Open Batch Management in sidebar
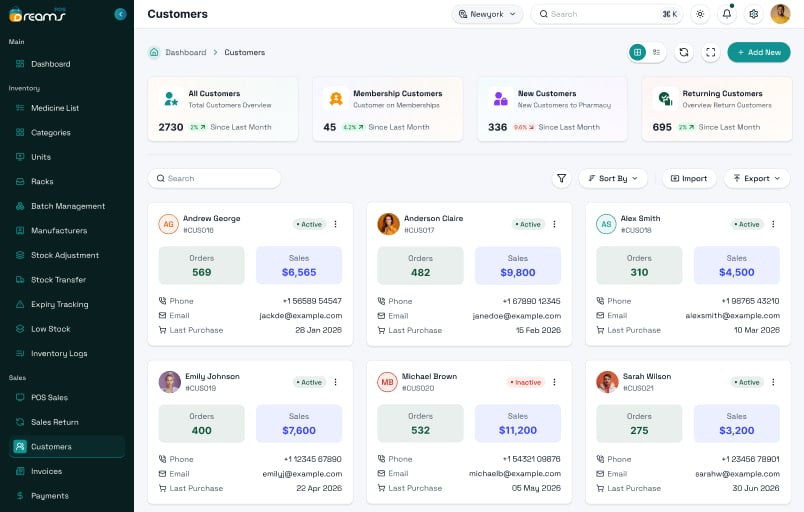This screenshot has height=512, width=804. point(68,207)
